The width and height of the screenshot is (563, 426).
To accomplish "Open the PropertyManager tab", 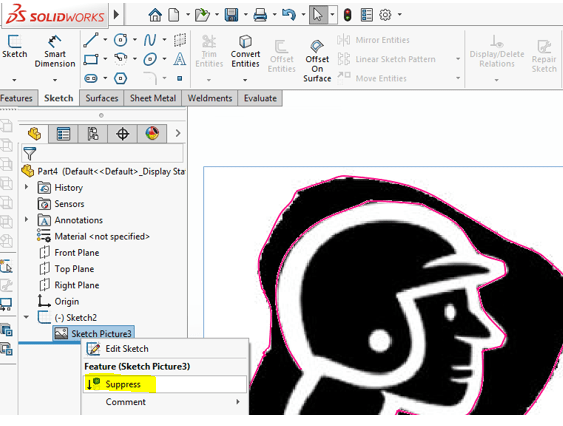I will pos(63,134).
